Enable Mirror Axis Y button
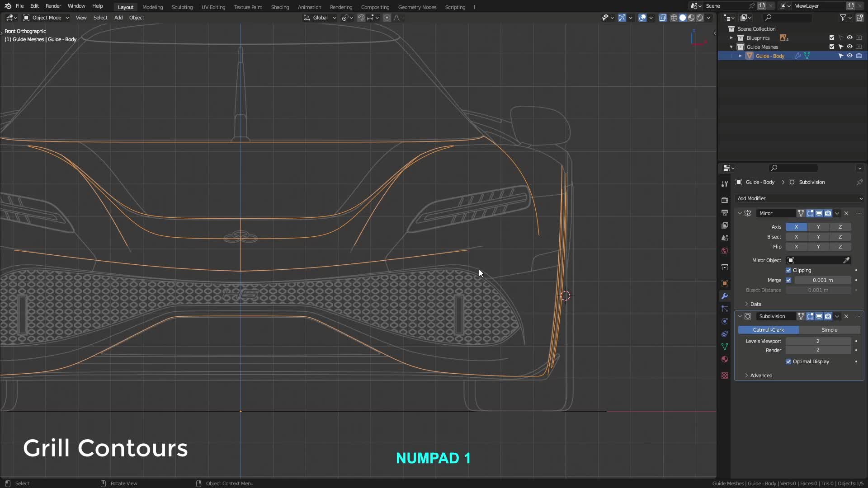Image resolution: width=868 pixels, height=488 pixels. (818, 227)
